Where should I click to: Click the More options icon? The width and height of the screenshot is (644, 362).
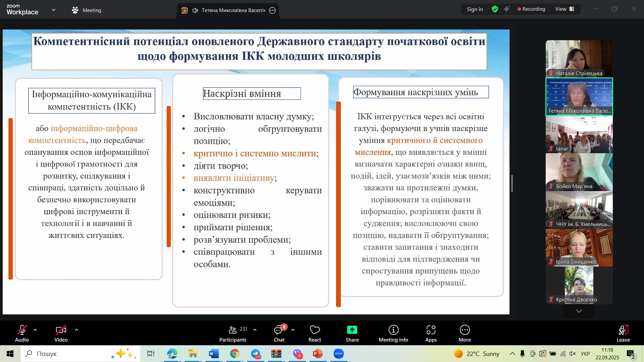pyautogui.click(x=465, y=330)
